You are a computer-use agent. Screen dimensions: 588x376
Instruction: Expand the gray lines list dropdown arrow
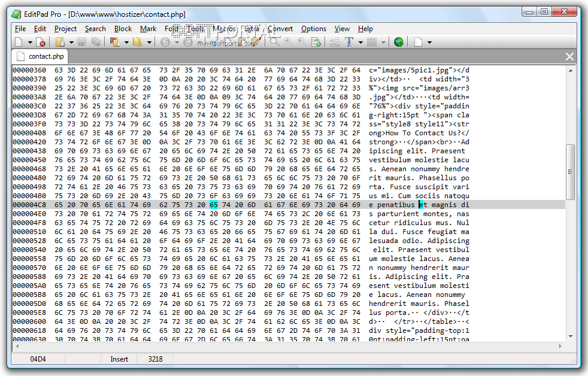point(383,43)
